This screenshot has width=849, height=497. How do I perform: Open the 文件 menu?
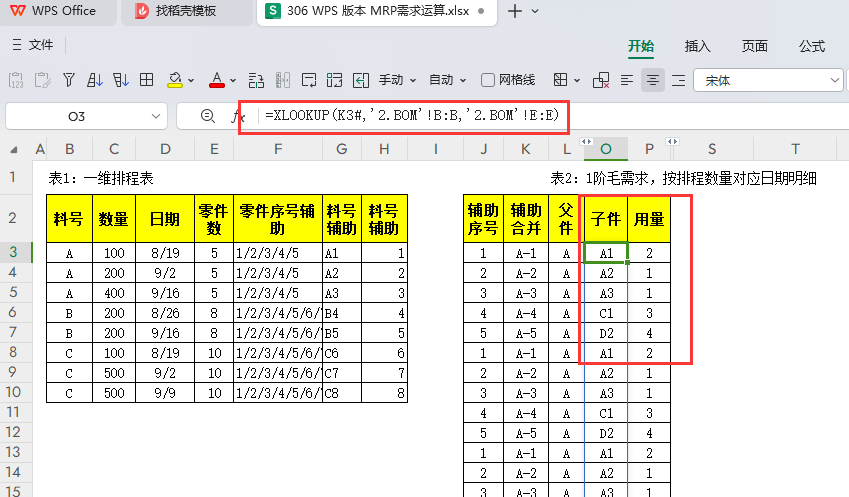pos(33,45)
